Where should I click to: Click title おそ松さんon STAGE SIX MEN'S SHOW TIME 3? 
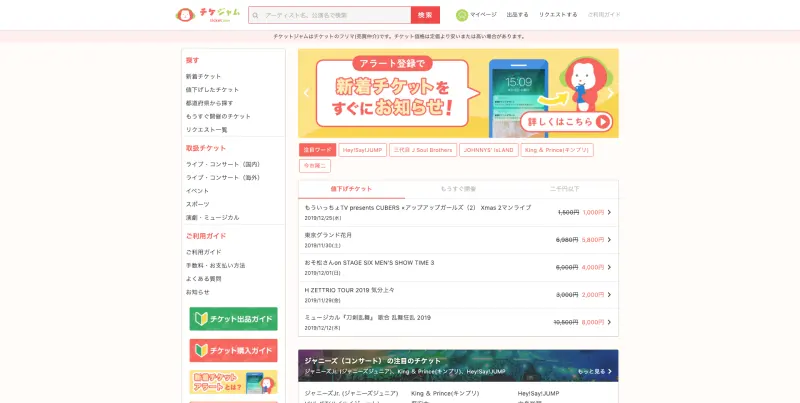[369, 263]
